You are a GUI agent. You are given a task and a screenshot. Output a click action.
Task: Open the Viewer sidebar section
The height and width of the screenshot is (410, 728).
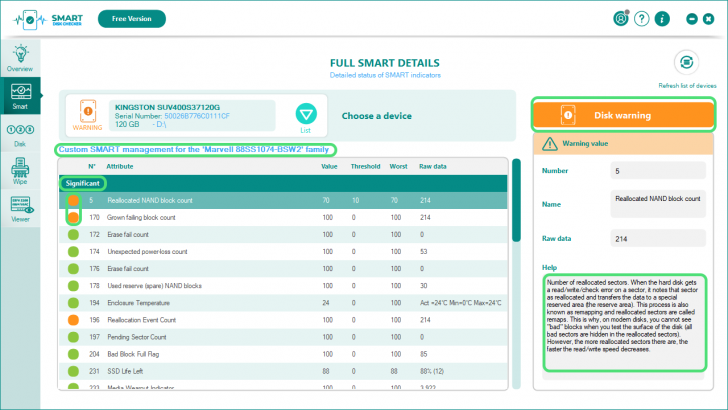coord(20,208)
